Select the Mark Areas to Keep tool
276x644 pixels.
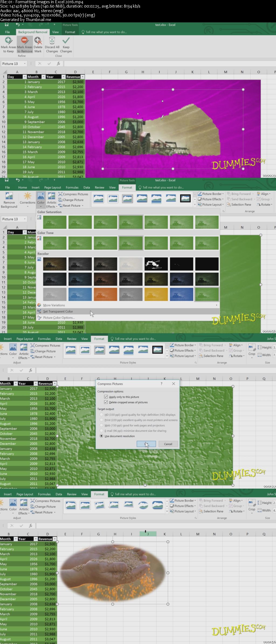point(8,45)
